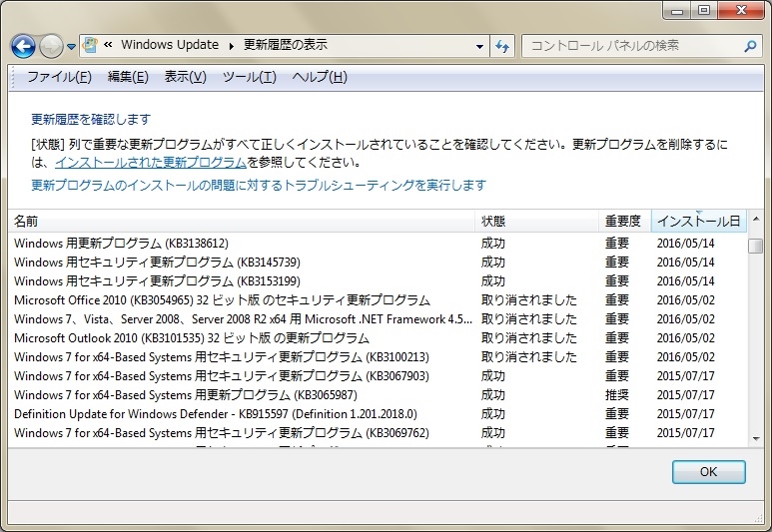Click 推奨 importance of KB3065987
The image size is (772, 532).
tap(617, 395)
